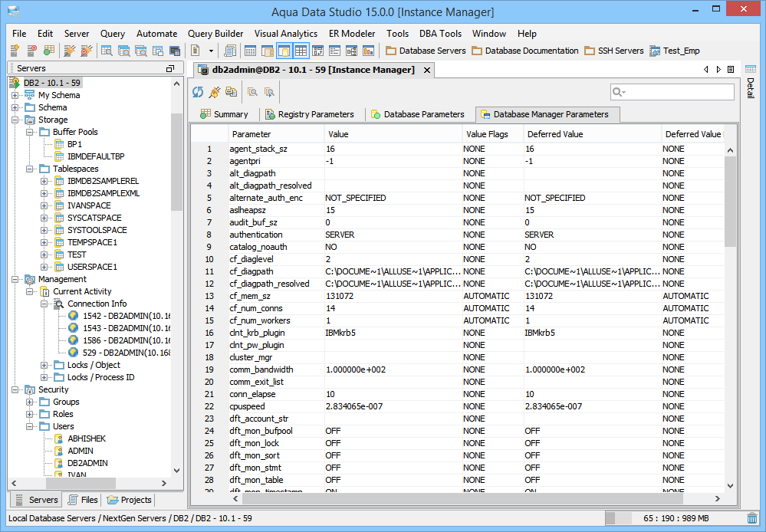Open the Test_Emp toolbar shortcut
This screenshot has width=766, height=532.
[675, 51]
